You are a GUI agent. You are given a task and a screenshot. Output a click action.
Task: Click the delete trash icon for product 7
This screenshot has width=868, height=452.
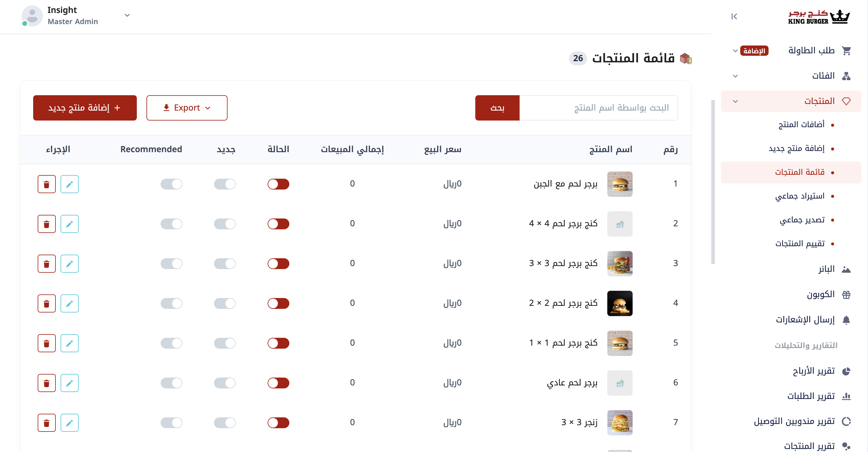[x=46, y=422]
